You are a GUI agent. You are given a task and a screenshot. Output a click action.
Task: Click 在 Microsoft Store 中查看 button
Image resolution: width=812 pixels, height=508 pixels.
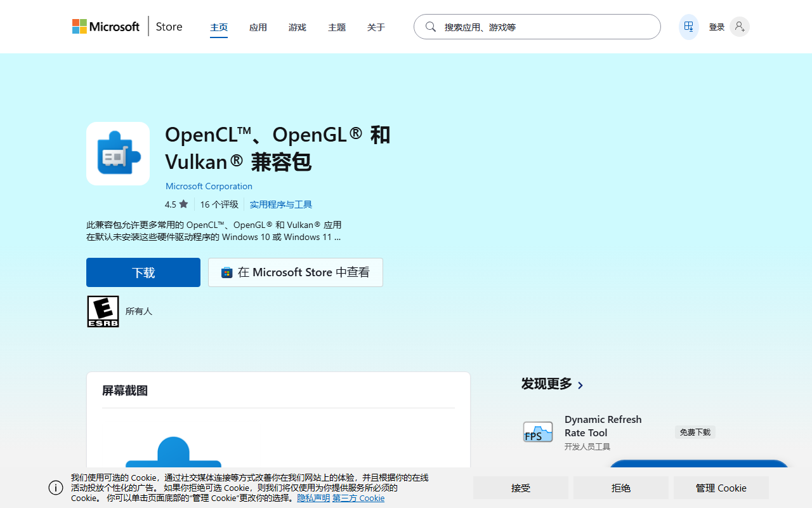296,272
